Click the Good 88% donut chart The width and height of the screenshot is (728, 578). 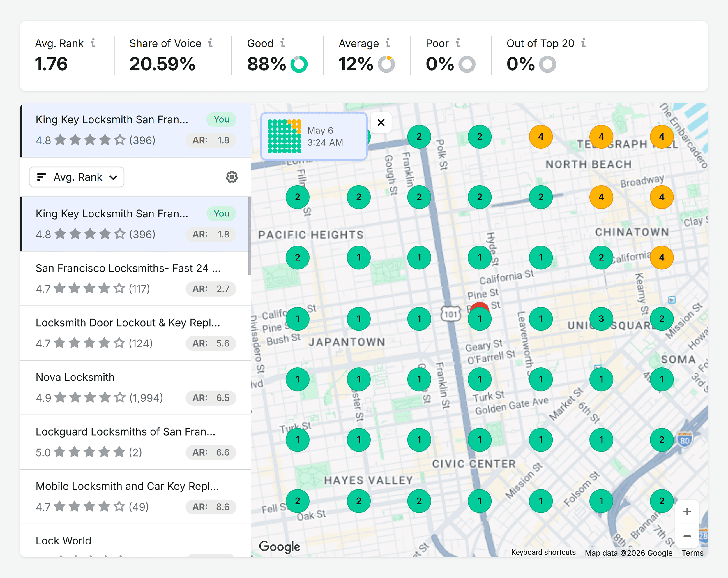coord(299,64)
